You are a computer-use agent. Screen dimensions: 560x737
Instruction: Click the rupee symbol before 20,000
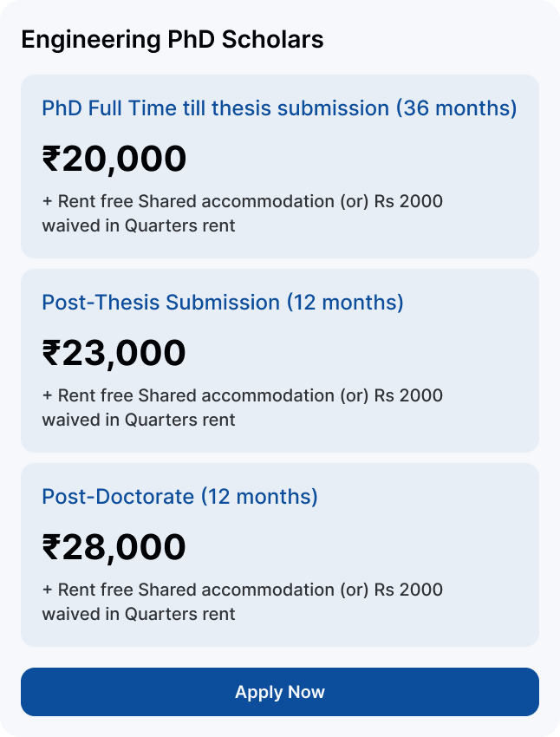pyautogui.click(x=51, y=159)
